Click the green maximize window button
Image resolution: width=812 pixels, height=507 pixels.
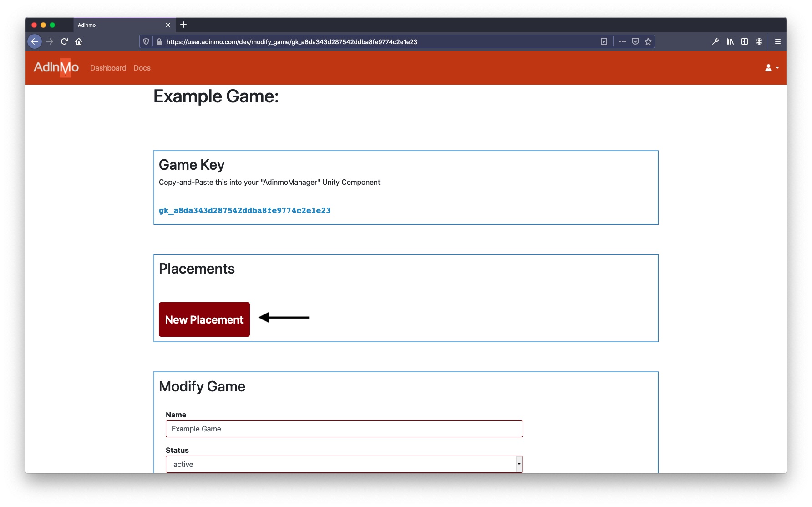[52, 25]
